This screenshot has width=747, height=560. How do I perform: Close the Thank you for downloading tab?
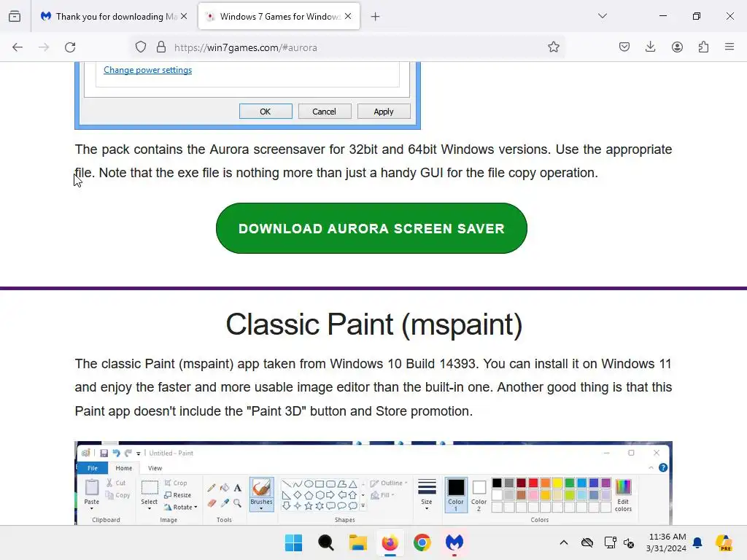184,17
